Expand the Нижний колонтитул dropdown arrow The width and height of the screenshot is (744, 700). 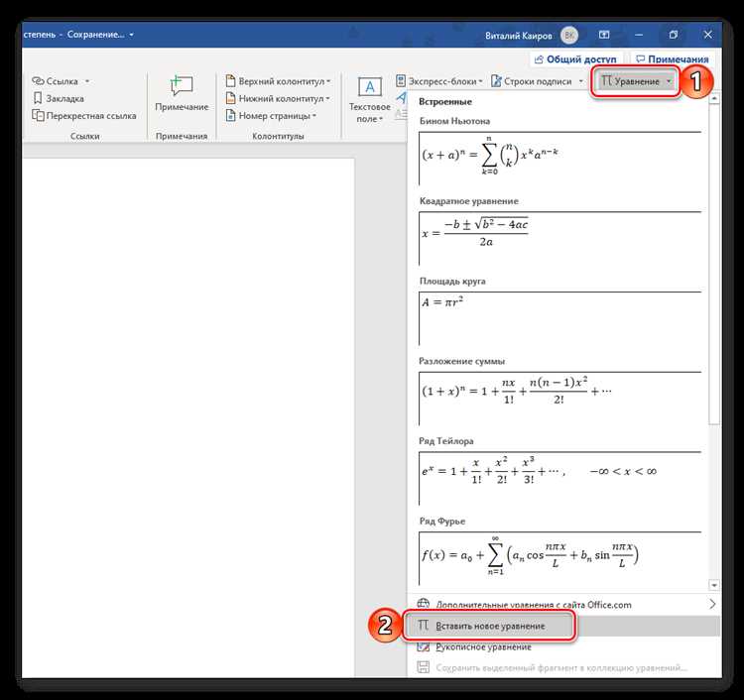tap(327, 98)
